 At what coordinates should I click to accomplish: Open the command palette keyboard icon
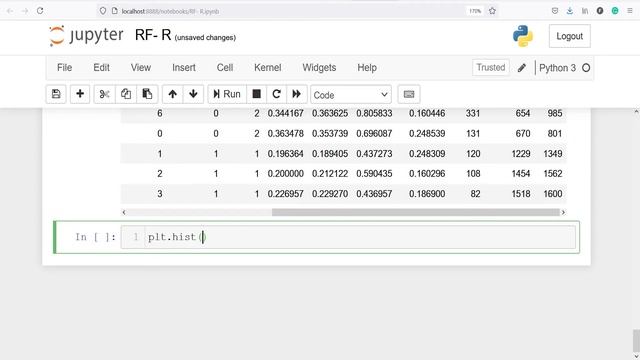point(409,94)
